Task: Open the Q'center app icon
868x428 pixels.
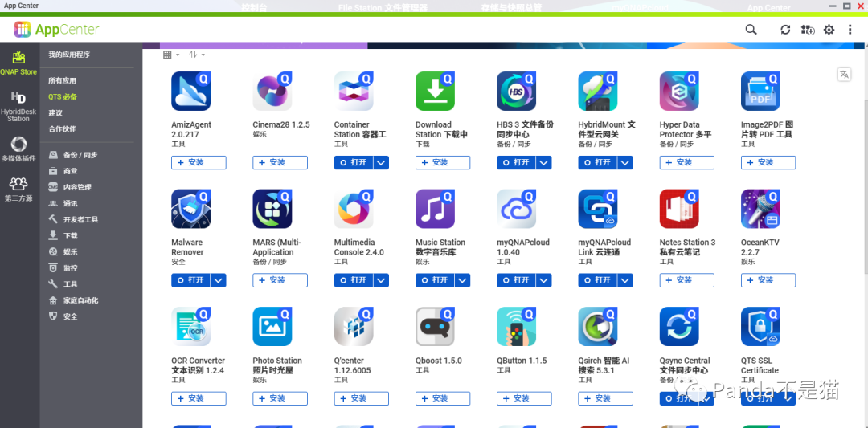Action: click(354, 327)
